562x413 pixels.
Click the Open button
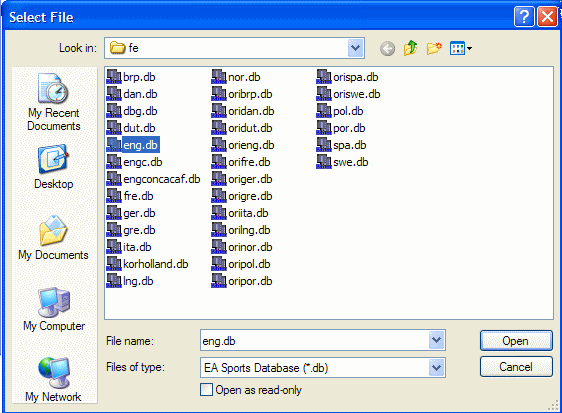516,341
